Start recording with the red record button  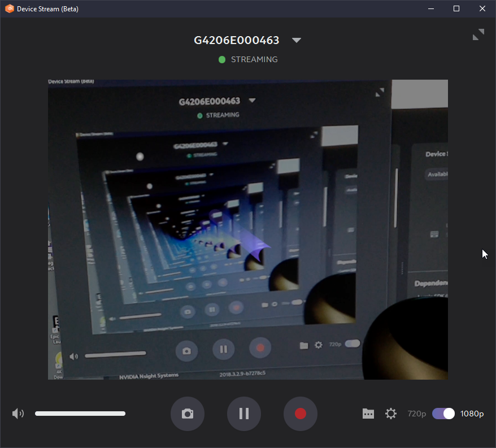(300, 414)
